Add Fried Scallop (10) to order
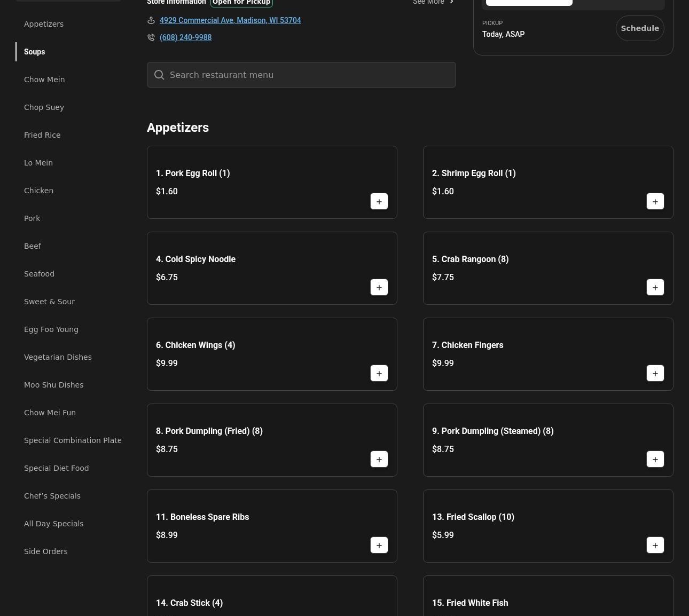The image size is (689, 616). (655, 545)
